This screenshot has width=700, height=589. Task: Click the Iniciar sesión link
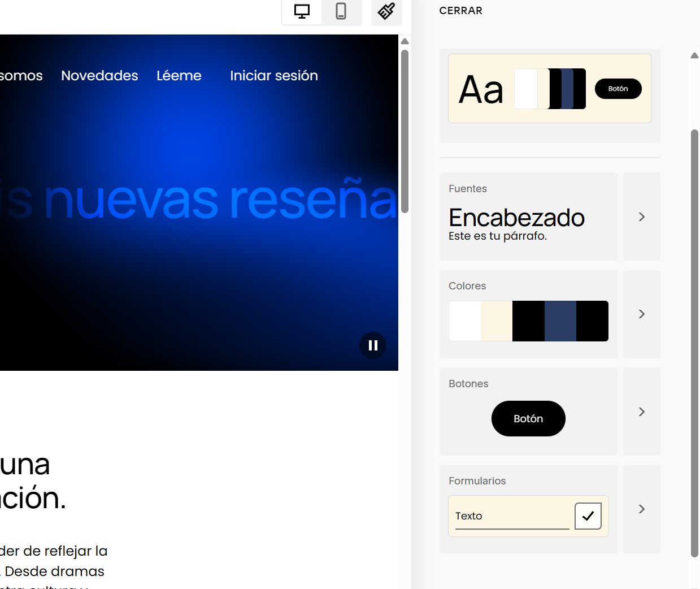(274, 76)
